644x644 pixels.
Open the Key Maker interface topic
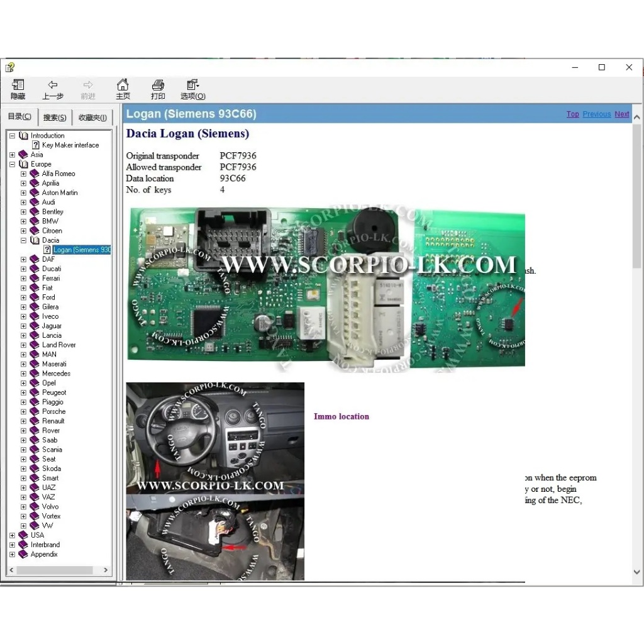coord(70,145)
